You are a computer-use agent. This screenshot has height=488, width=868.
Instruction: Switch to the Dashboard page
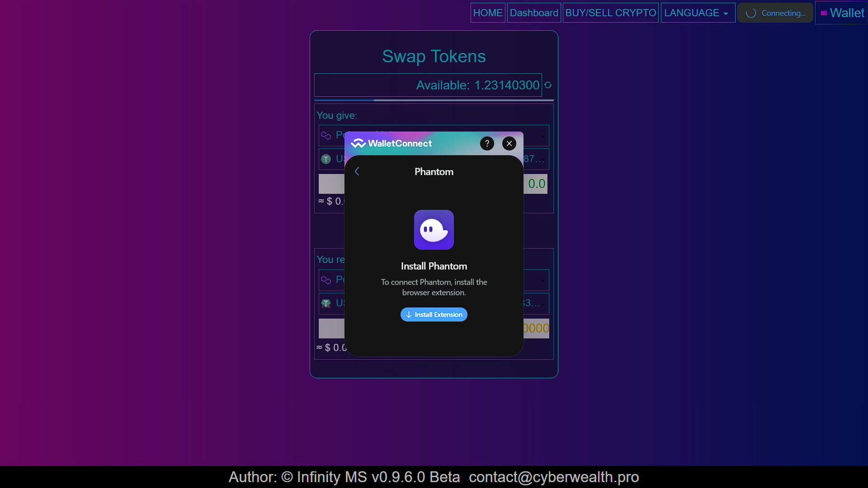pos(534,13)
